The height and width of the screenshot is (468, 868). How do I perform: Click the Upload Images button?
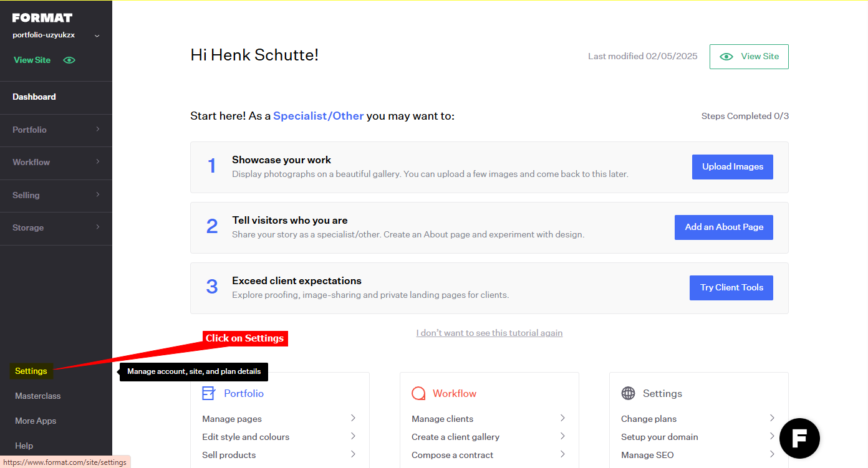pos(732,167)
